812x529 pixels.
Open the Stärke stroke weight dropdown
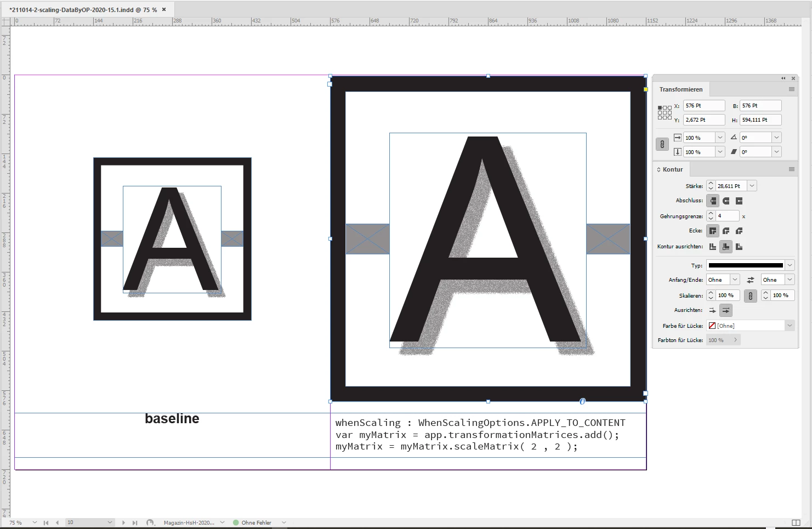(x=752, y=186)
